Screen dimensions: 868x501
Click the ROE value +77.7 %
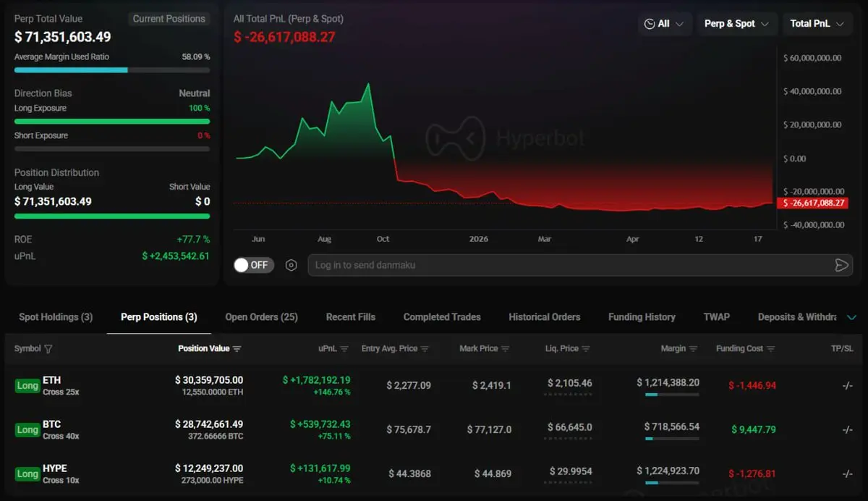[193, 240]
